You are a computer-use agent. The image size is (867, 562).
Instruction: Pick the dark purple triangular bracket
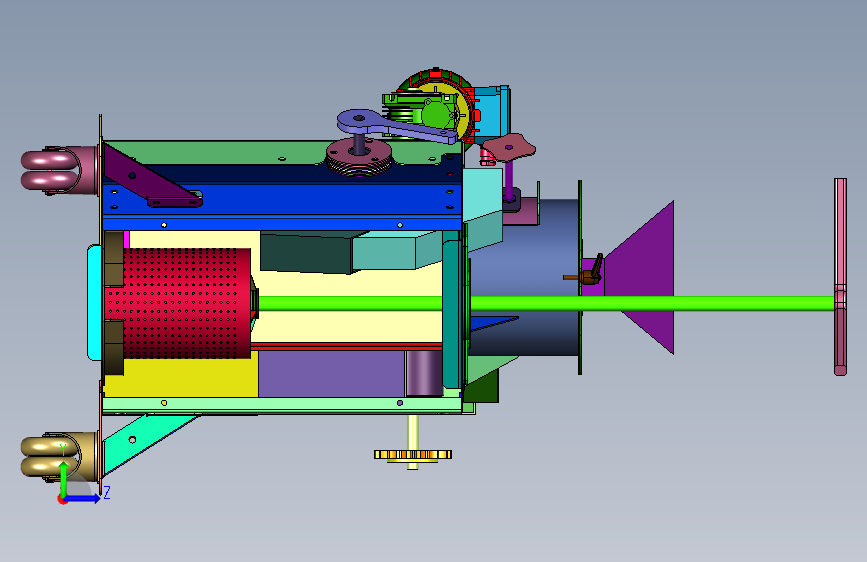coord(147,177)
